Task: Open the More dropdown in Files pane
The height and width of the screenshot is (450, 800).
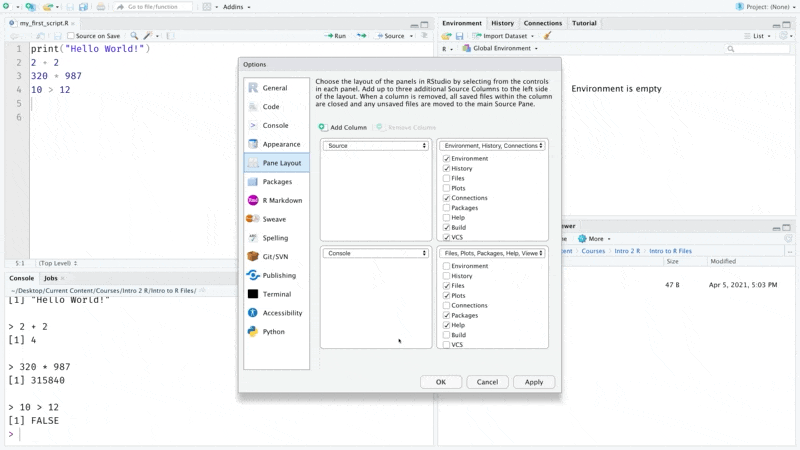Action: [x=594, y=239]
